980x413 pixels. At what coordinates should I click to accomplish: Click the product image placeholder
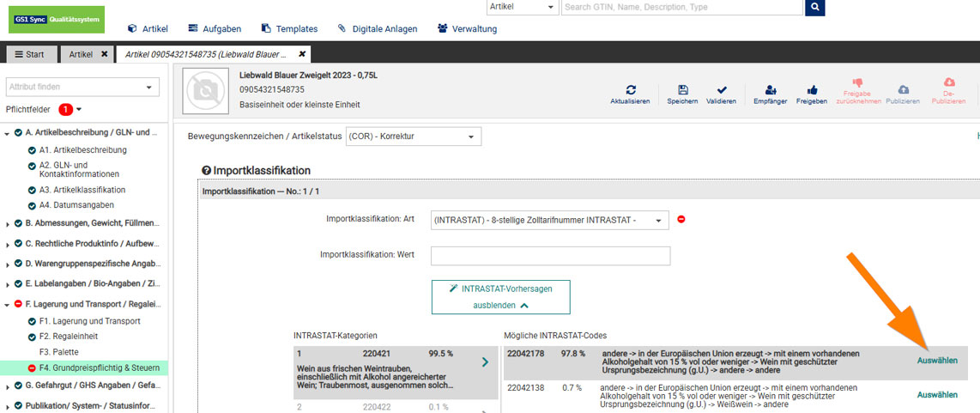point(204,92)
